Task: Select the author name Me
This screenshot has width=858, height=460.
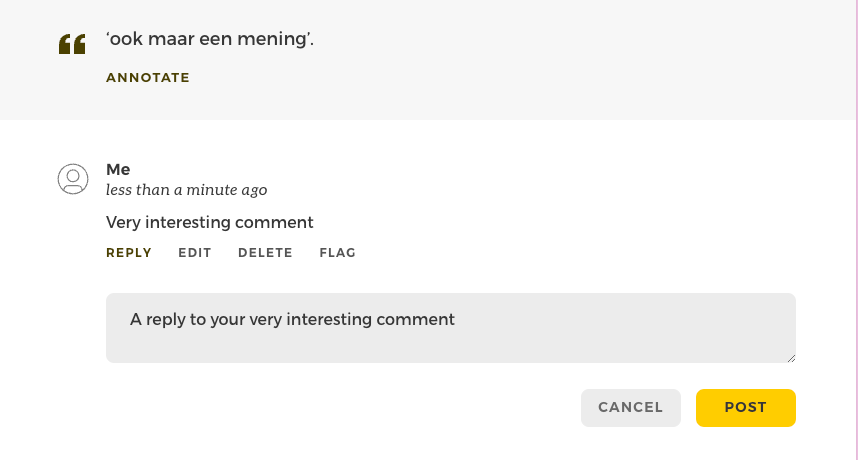Action: pyautogui.click(x=118, y=170)
